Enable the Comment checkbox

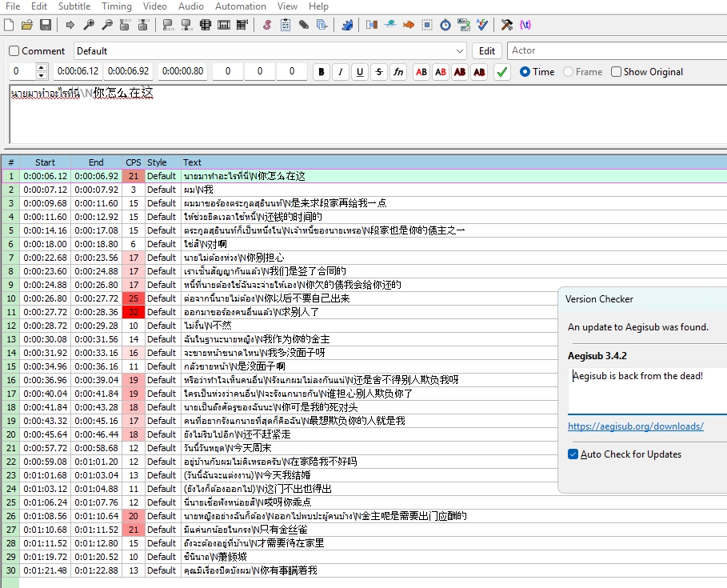click(14, 51)
